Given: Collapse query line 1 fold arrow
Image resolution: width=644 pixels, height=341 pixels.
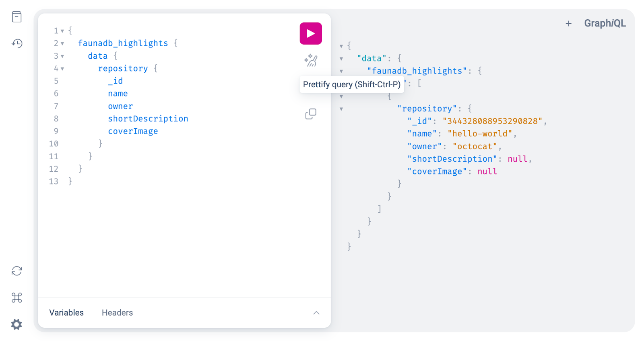Looking at the screenshot, I should point(62,31).
